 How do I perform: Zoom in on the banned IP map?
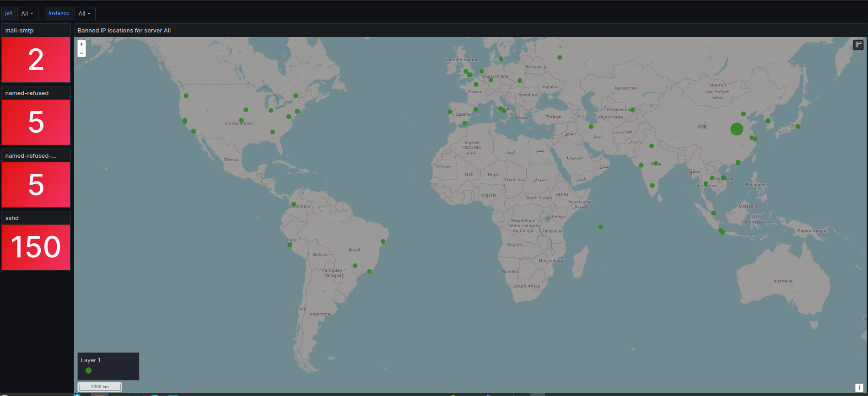click(81, 44)
